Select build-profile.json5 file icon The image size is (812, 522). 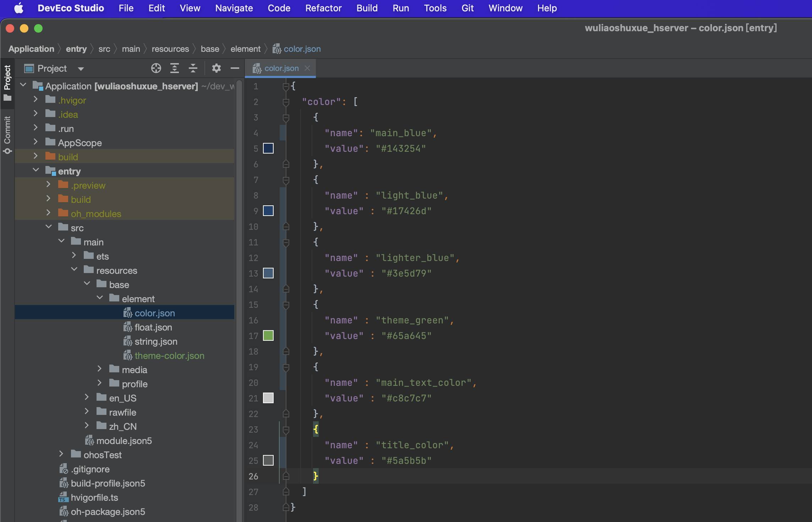point(64,483)
